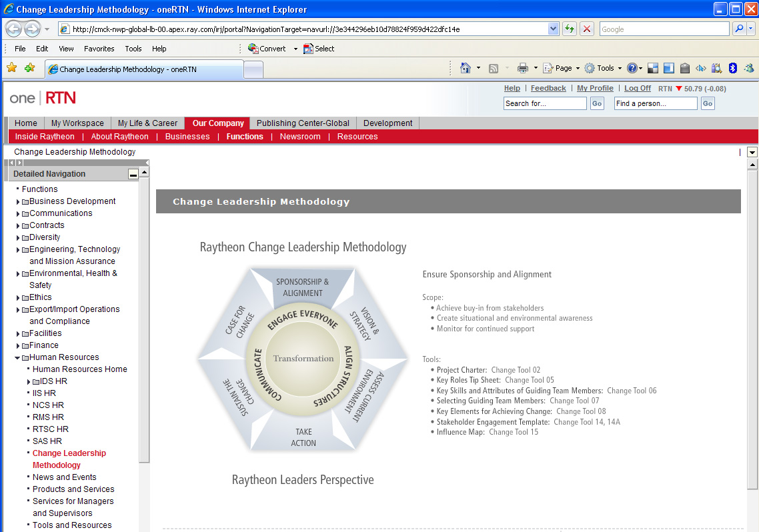Click the Home icon in the command bar

tap(465, 68)
